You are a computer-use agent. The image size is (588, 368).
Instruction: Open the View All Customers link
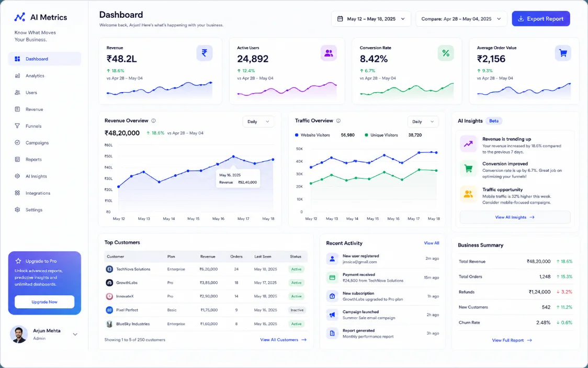pos(284,340)
